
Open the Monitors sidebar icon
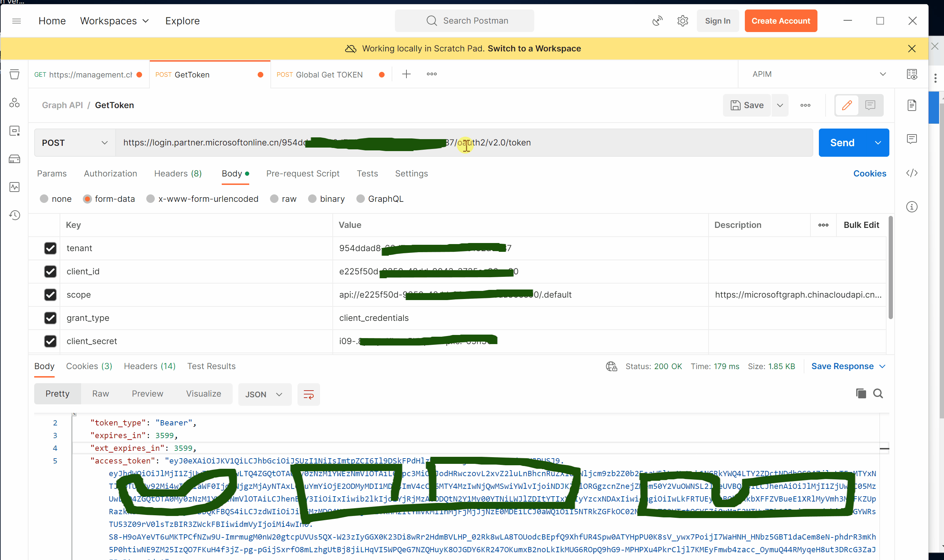coord(14,187)
